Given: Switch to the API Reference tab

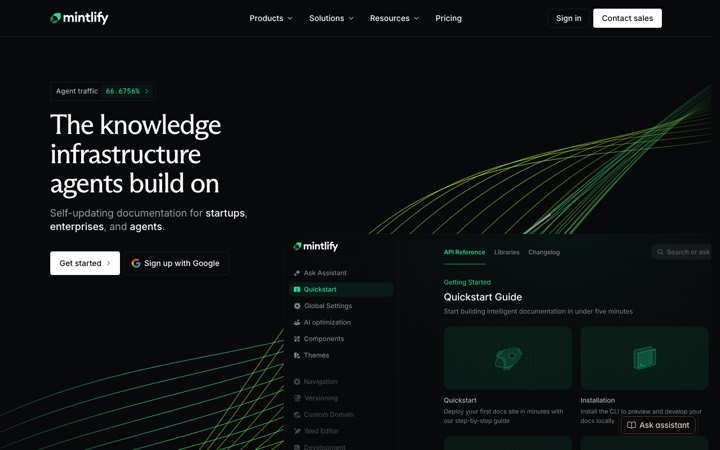Looking at the screenshot, I should [464, 252].
